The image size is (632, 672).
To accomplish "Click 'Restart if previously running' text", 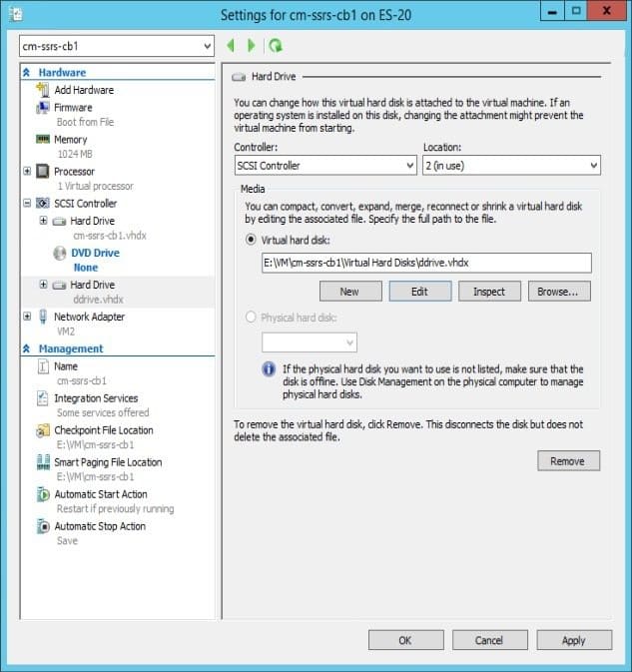I will (116, 508).
